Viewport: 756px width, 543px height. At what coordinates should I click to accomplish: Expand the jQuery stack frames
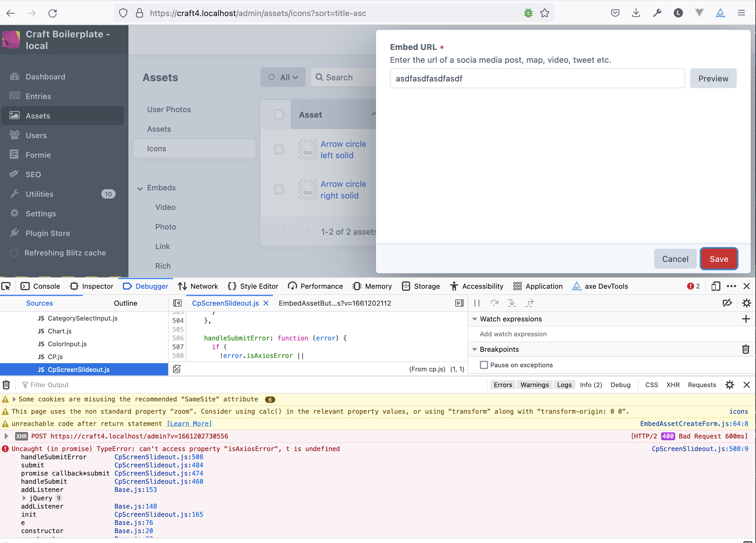(x=24, y=498)
